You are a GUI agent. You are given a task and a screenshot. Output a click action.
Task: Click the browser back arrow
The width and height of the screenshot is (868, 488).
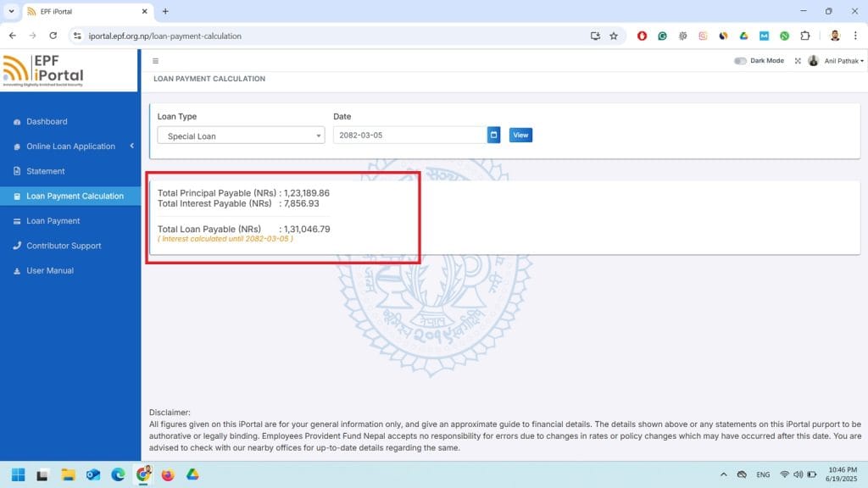coord(12,36)
